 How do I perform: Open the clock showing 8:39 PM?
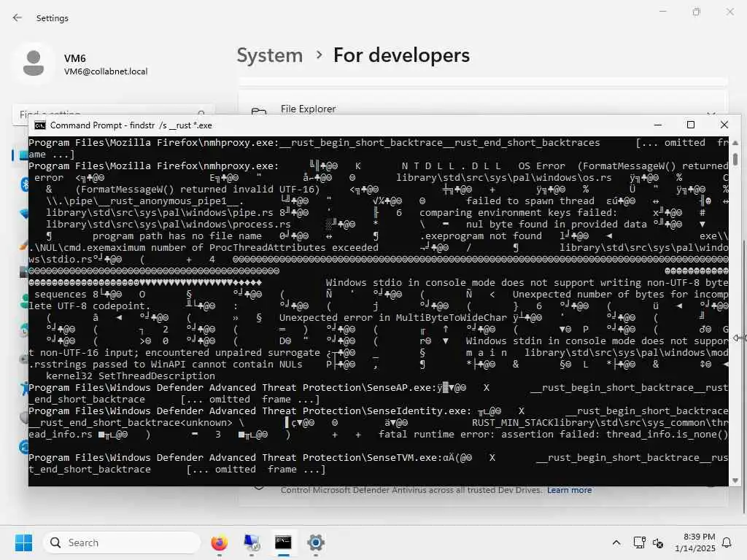695,542
